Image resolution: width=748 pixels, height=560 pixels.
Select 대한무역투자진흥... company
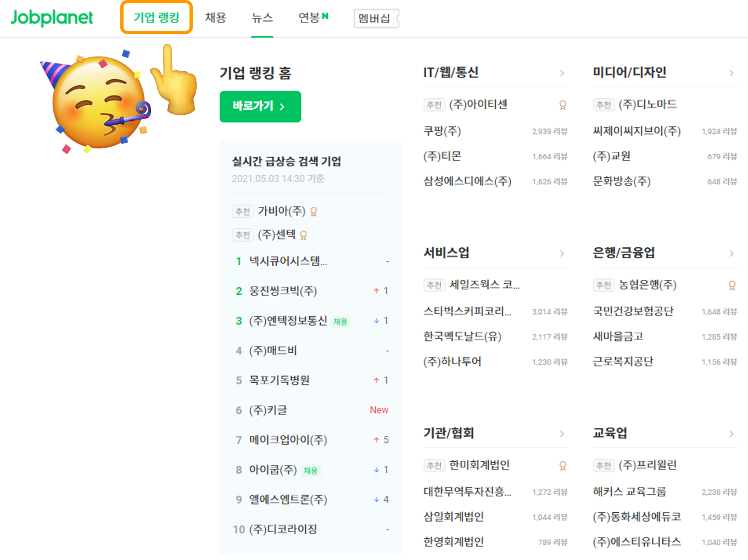click(467, 492)
